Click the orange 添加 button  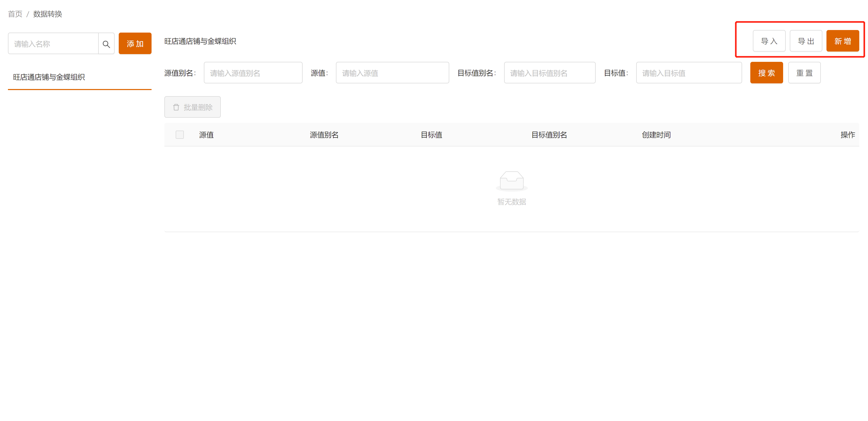tap(135, 43)
